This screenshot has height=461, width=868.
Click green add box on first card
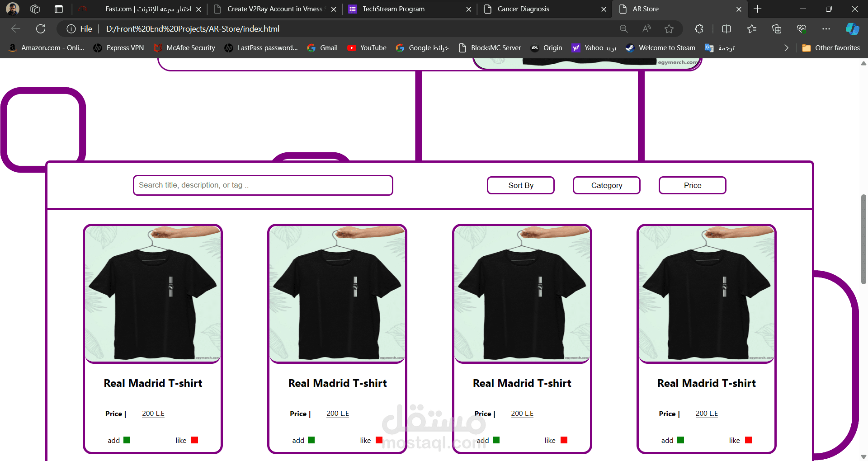[127, 440]
